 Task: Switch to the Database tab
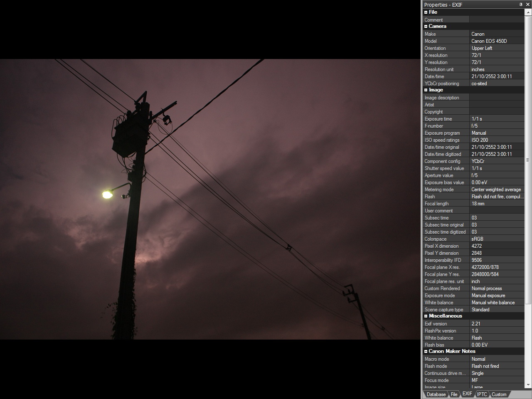click(436, 394)
